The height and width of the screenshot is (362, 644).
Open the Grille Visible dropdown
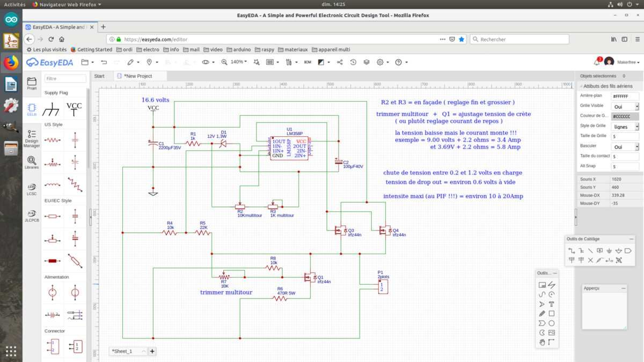pos(625,106)
